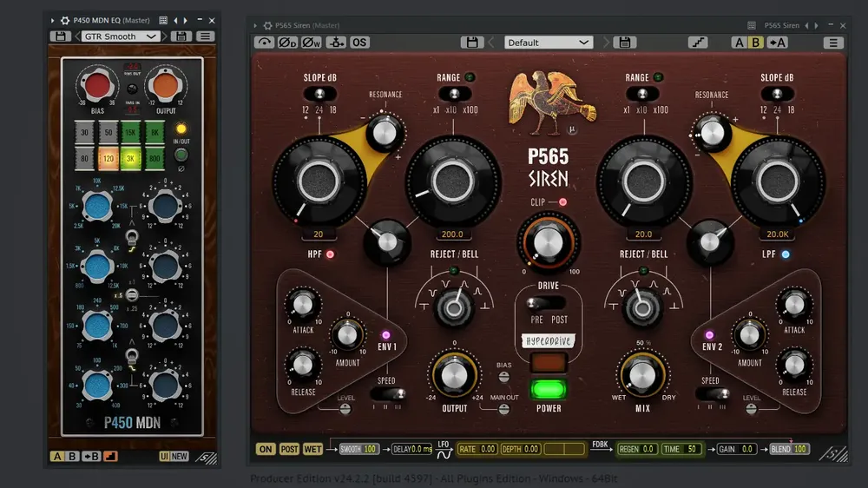Toggle the ON button in Siren bottom bar
Viewport: 868px width, 488px height.
click(265, 449)
